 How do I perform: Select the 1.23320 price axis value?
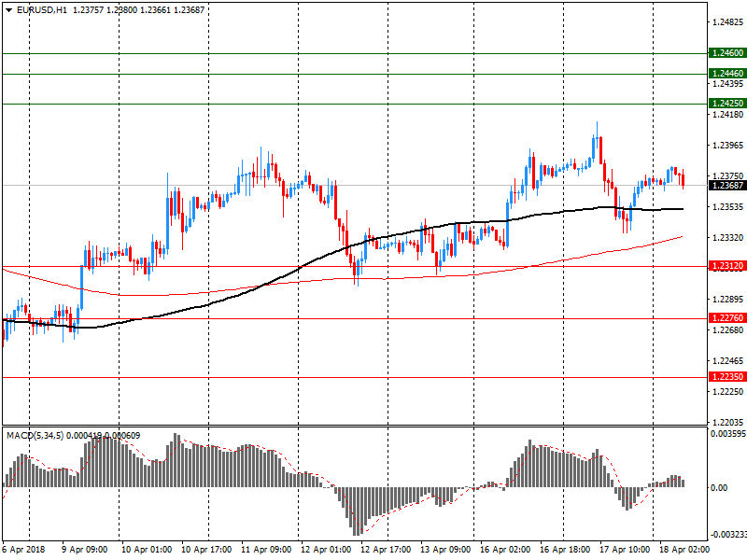point(728,238)
